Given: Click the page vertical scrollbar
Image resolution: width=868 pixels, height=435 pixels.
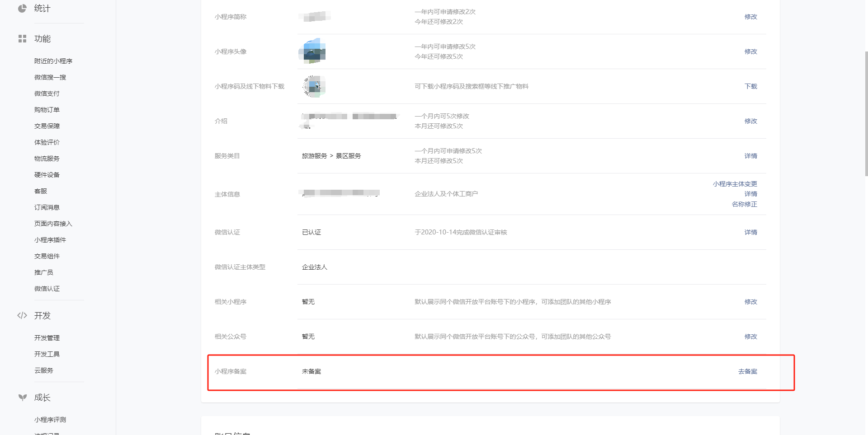Looking at the screenshot, I should [x=866, y=113].
